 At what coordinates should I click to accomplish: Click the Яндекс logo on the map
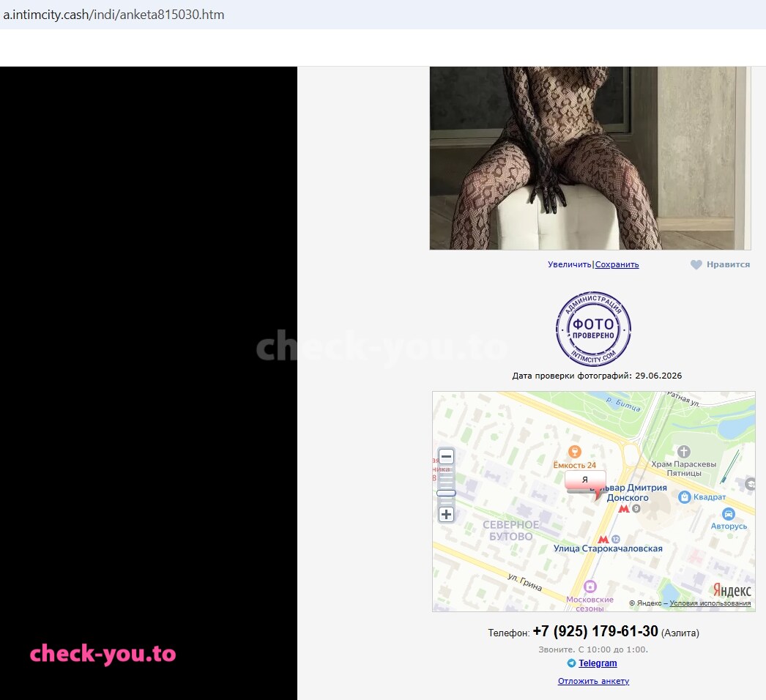click(x=732, y=590)
